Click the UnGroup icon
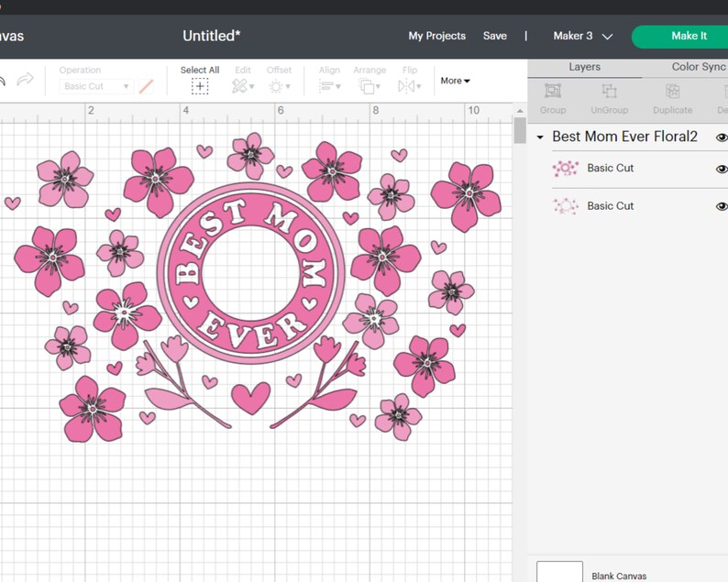 tap(609, 91)
